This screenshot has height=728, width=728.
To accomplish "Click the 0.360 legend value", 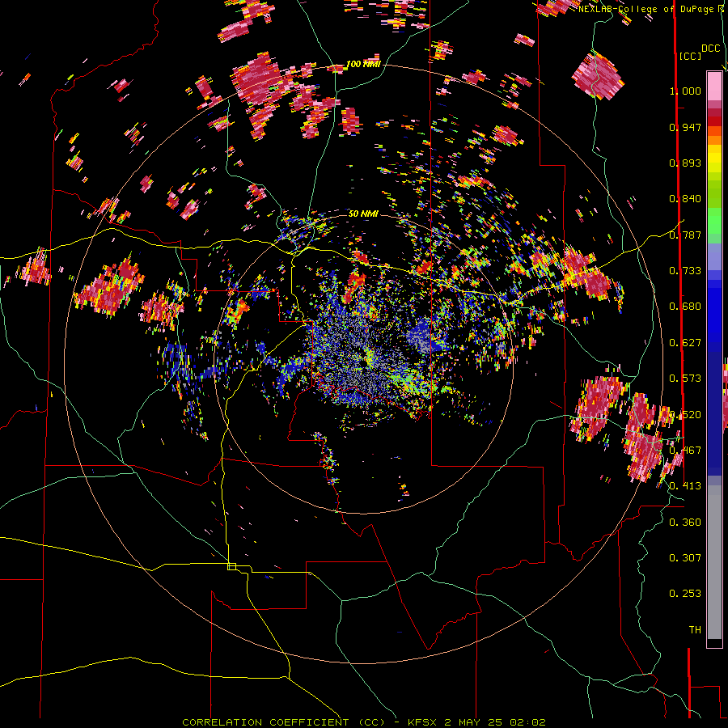I will pos(685,523).
